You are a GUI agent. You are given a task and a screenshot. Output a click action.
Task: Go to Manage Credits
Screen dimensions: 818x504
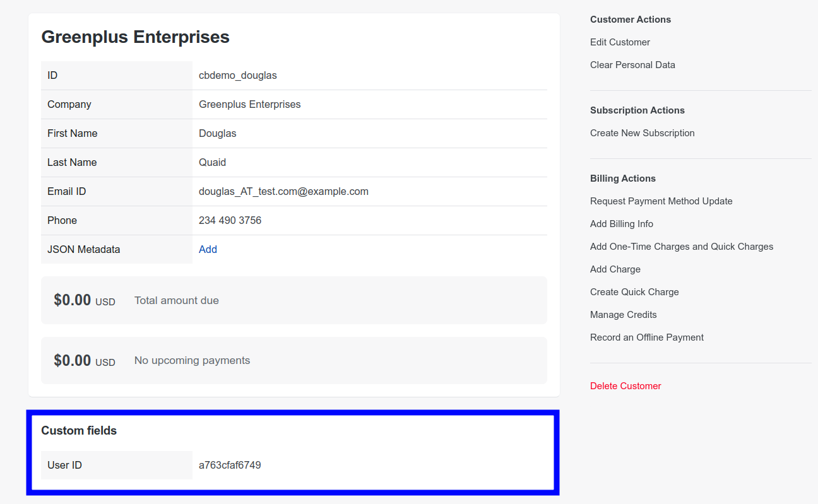coord(623,315)
